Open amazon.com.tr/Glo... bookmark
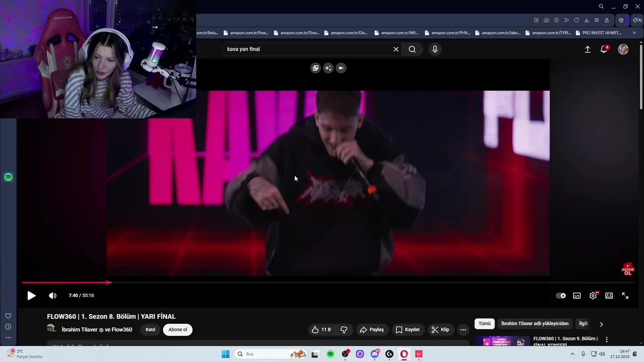Viewport: 644px width, 362px height. [347, 33]
